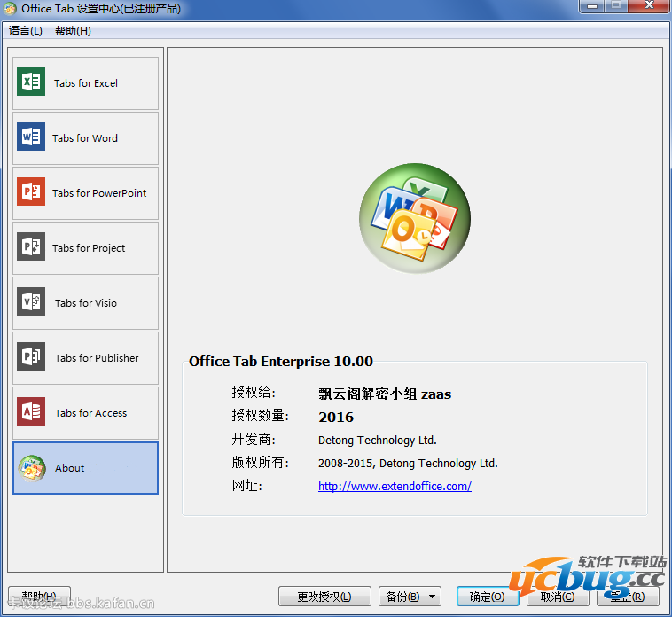Click the 开发商 label
The width and height of the screenshot is (672, 617).
pos(254,439)
